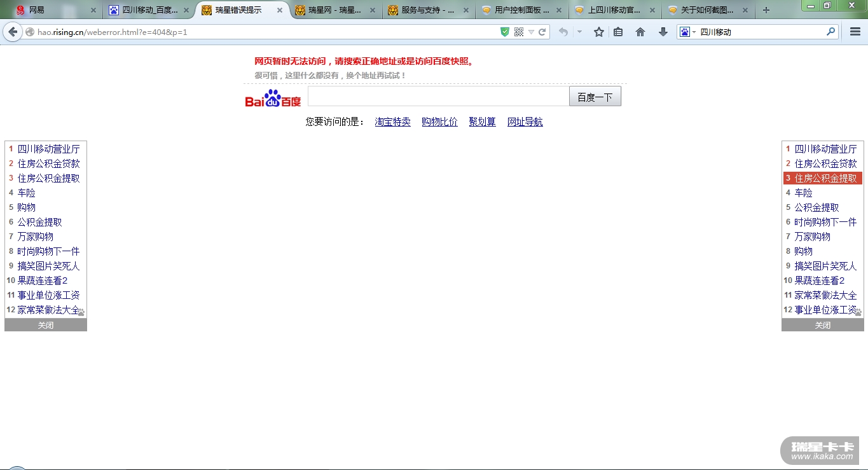868x470 pixels.
Task: Open the hamburger menu icon
Action: (855, 32)
